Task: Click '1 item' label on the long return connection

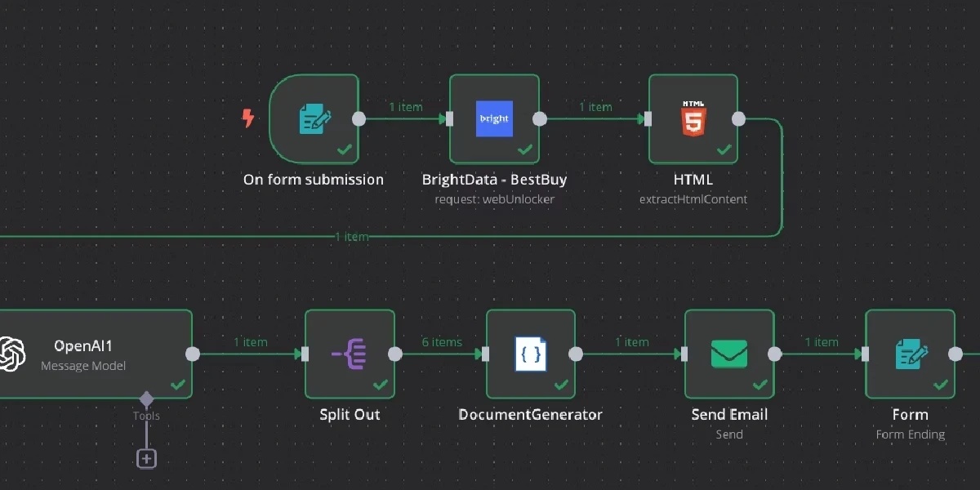Action: coord(351,237)
